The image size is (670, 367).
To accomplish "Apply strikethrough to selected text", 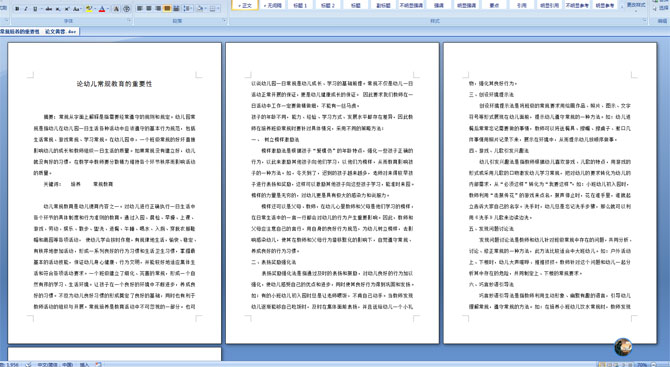I will tap(49, 9).
